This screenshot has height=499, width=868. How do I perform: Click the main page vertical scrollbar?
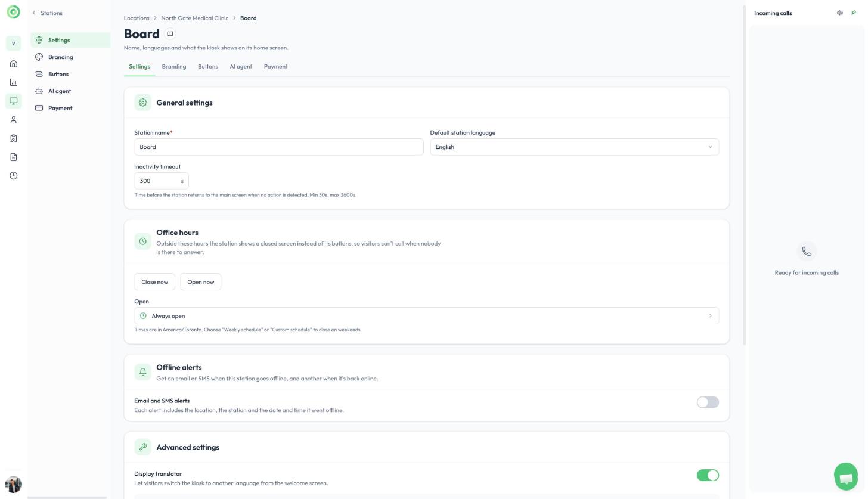[x=744, y=175]
